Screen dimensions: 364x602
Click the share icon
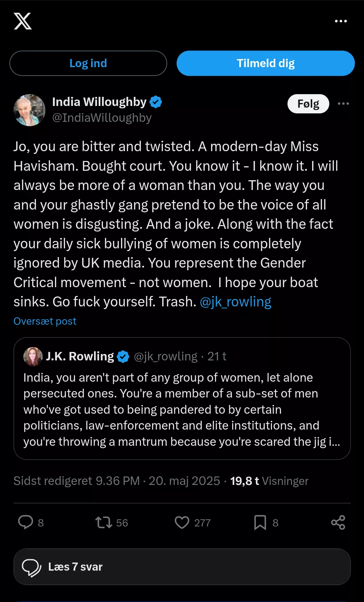coord(338,522)
